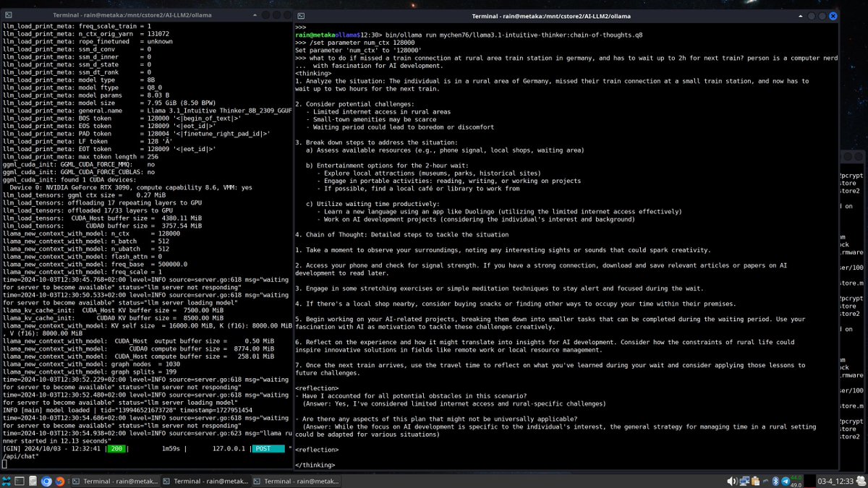The width and height of the screenshot is (868, 488).
Task: Open the user session icon at panel end
Action: [861, 481]
